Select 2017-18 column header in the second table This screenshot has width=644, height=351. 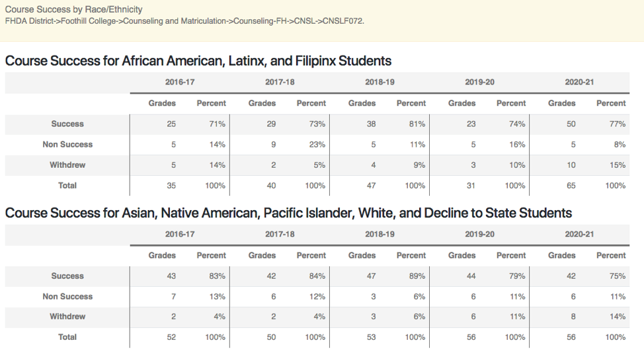click(280, 235)
